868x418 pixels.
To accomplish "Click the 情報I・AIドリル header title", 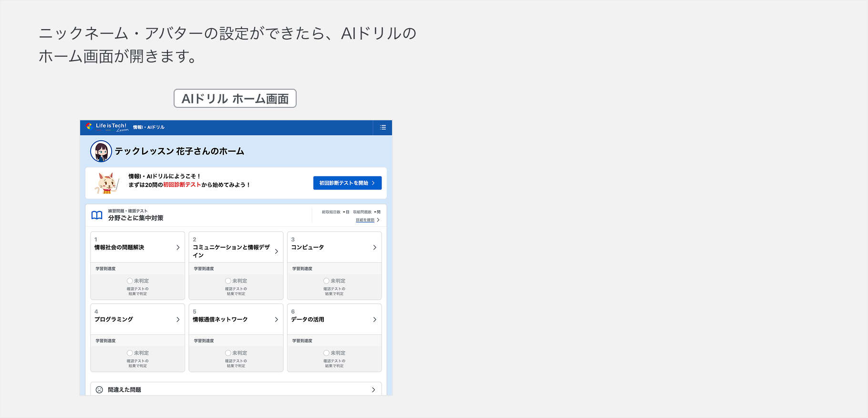I will point(149,127).
